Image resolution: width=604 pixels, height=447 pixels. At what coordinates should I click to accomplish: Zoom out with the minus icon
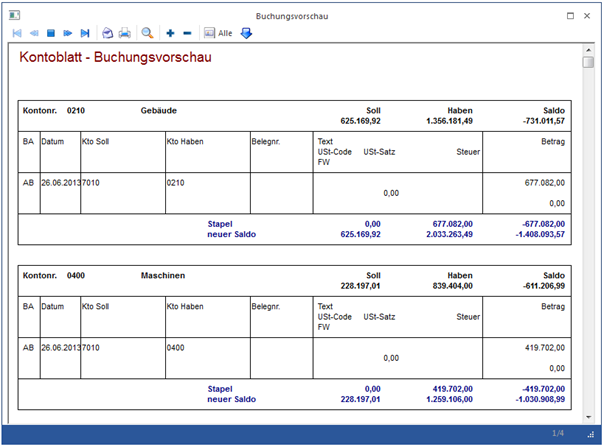(187, 33)
